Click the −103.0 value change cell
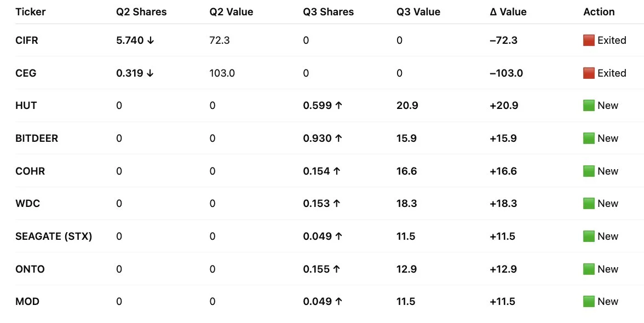Viewport: 644px width, 323px height. coord(507,73)
